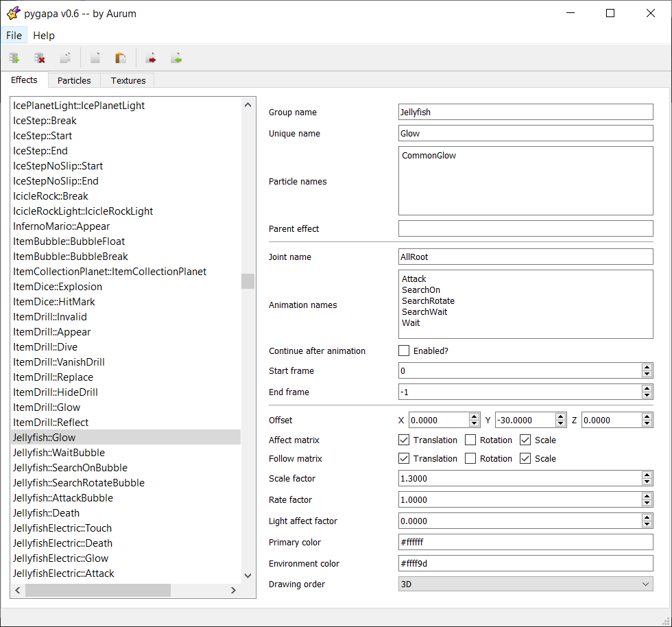Click the Export icon with red arrow
This screenshot has height=627, width=672.
151,58
